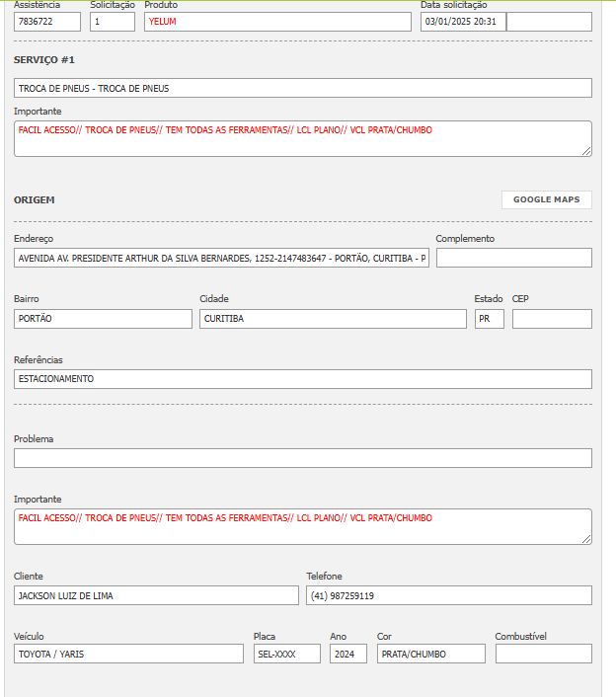Click the Cidade field showing CURITIBA

tap(333, 319)
